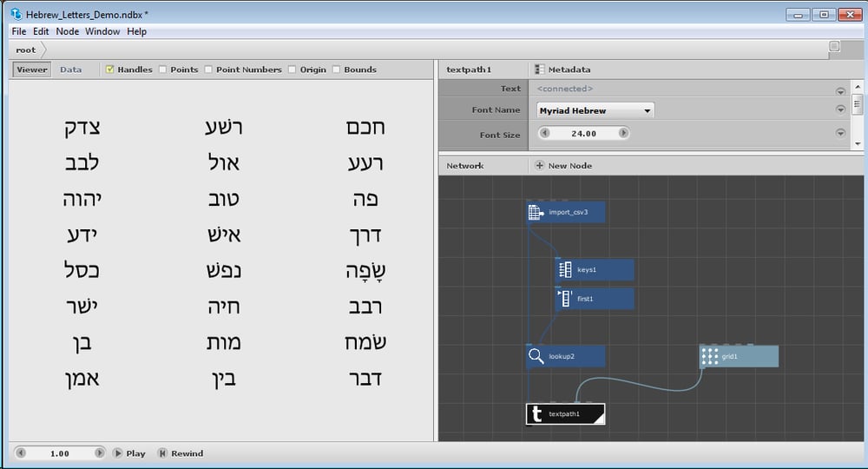Click the Hebrew word צדק in viewer

click(x=82, y=128)
